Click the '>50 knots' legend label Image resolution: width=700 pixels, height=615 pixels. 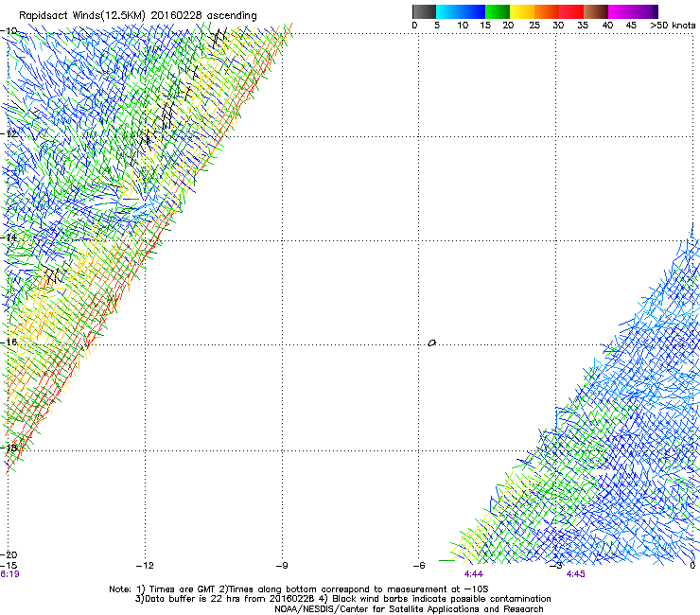(673, 25)
